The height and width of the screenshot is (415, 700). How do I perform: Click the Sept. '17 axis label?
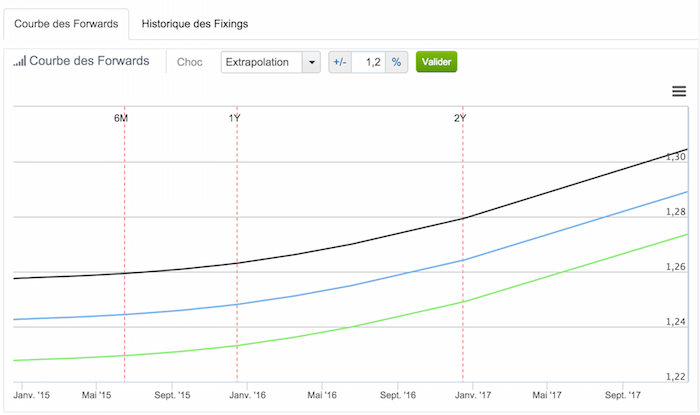(x=623, y=395)
